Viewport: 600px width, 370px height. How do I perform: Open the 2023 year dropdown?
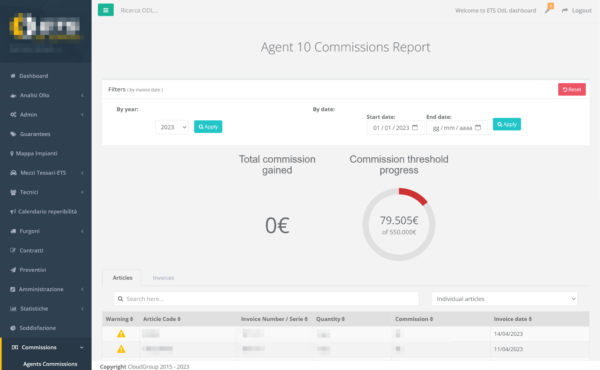pos(172,127)
